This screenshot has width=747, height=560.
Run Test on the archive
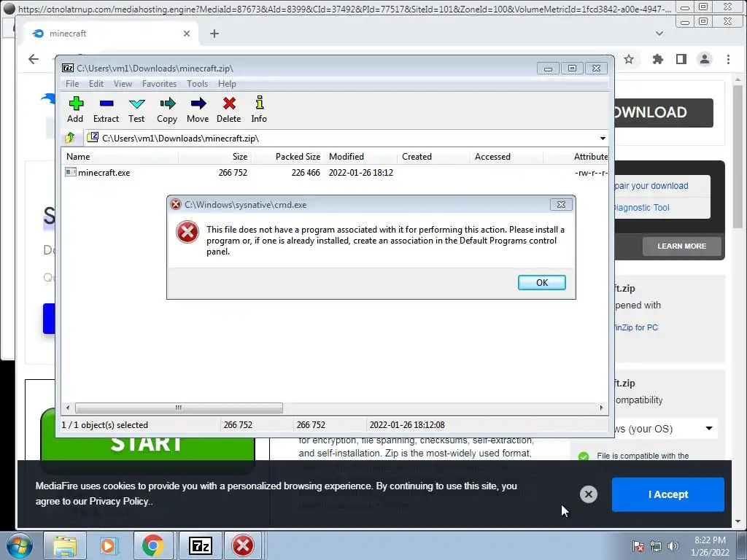[136, 109]
